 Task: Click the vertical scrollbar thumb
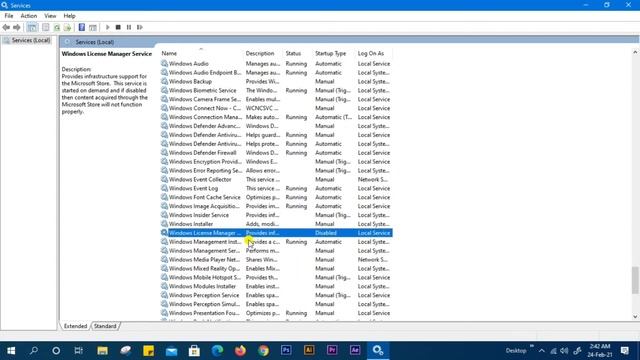635,280
